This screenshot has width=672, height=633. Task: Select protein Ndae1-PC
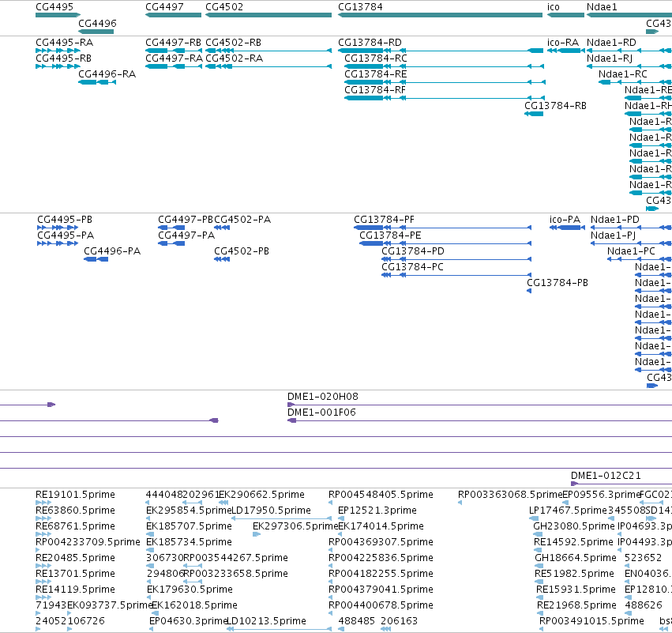[x=631, y=251]
